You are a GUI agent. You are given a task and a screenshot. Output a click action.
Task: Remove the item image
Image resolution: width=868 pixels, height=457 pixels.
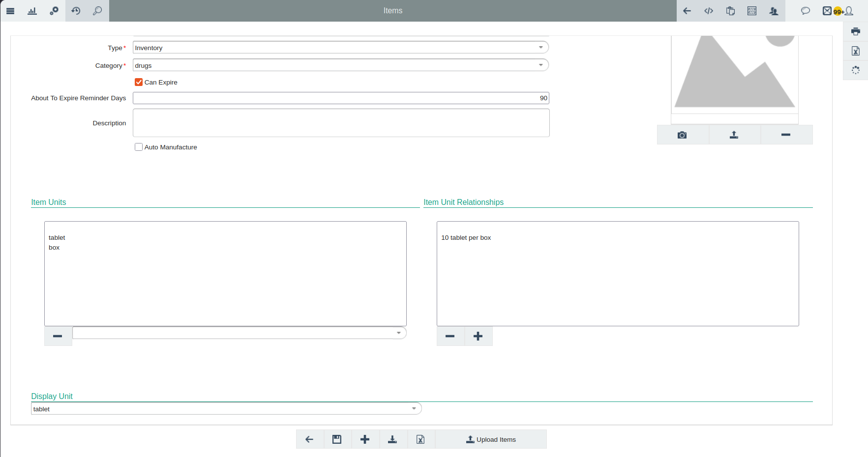click(786, 135)
